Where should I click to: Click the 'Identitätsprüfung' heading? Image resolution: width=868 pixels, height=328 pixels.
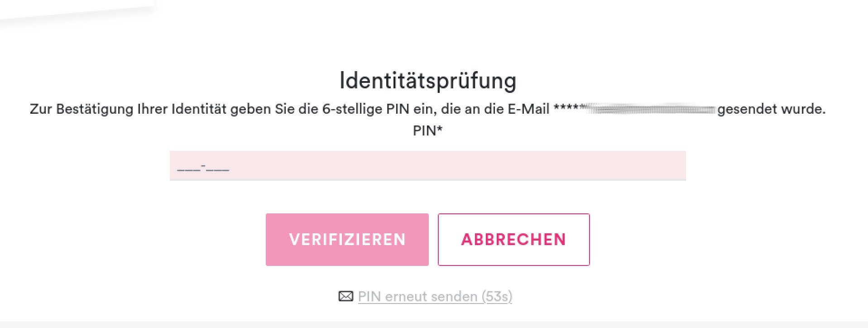click(x=428, y=81)
